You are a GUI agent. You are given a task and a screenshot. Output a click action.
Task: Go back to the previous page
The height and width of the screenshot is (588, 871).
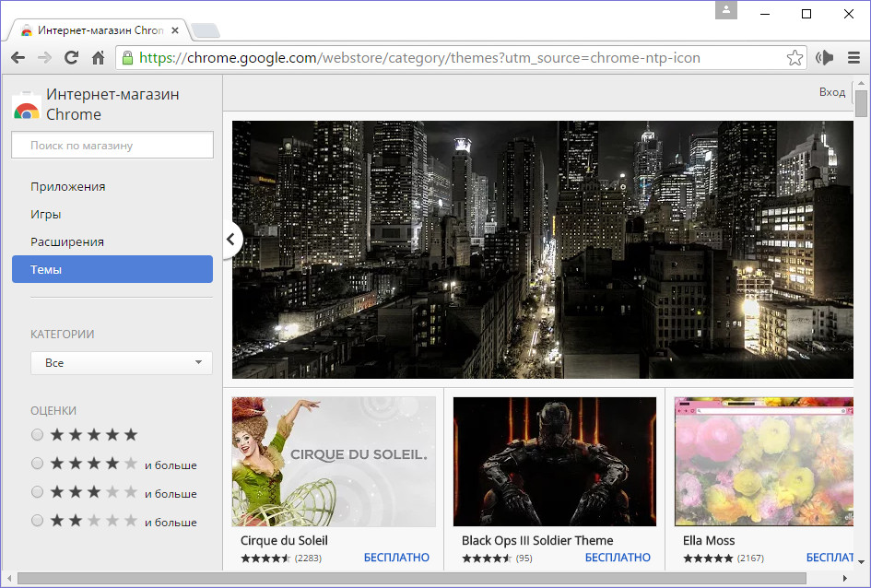pos(18,58)
